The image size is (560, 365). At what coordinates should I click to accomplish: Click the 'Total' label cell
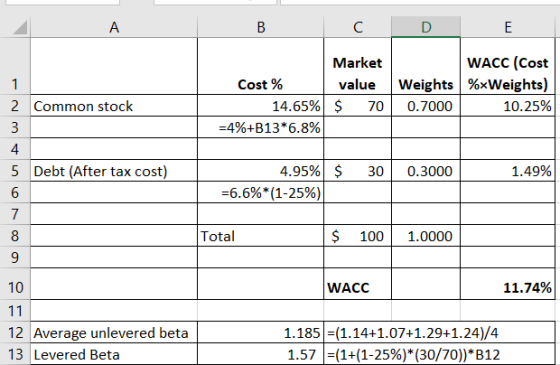pyautogui.click(x=260, y=236)
